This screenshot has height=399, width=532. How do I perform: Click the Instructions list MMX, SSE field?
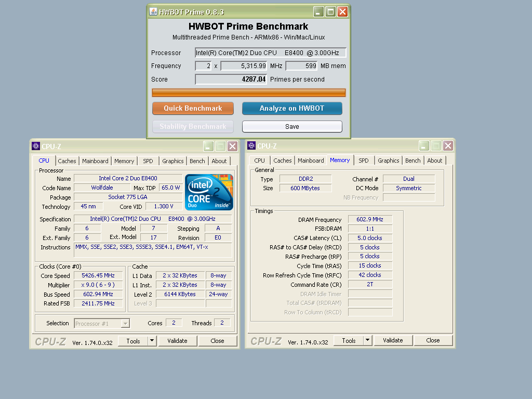[153, 250]
